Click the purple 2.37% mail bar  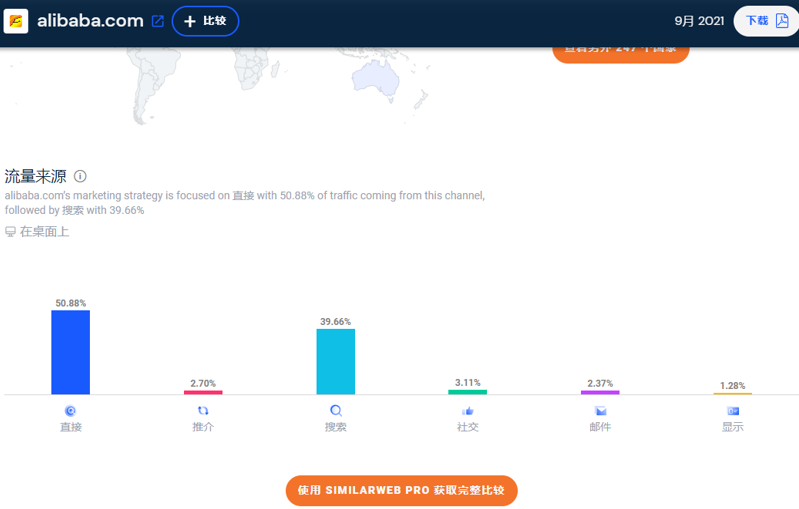600,392
